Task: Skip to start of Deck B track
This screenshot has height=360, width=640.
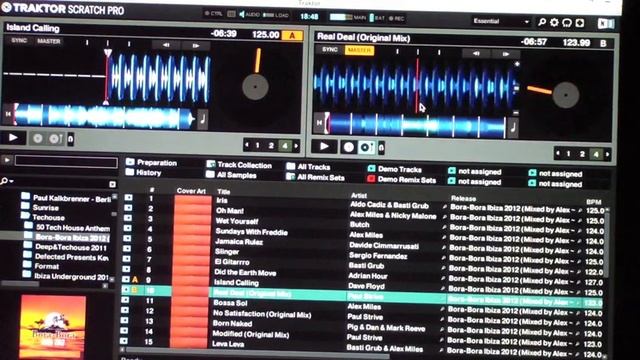Action: tap(320, 122)
